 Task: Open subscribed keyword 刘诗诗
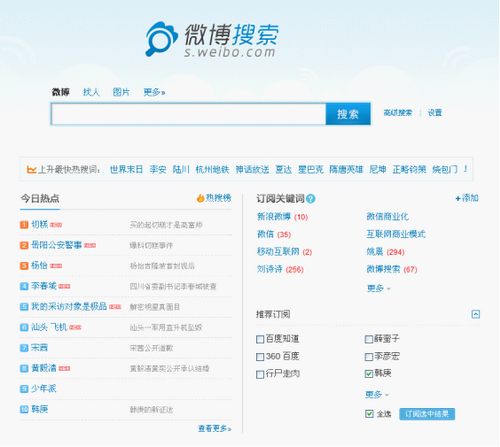click(270, 269)
